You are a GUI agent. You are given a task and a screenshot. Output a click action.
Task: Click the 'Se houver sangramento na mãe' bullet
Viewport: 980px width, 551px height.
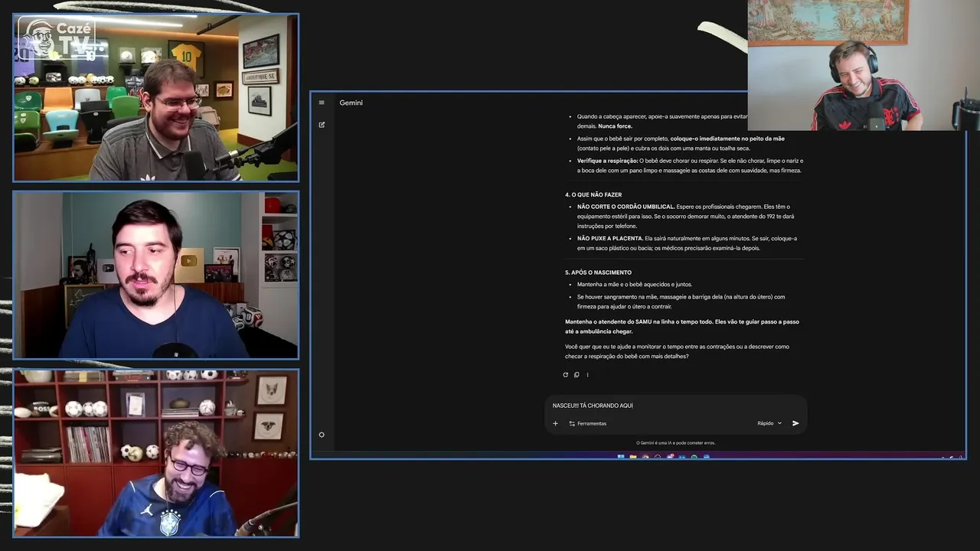coord(681,302)
